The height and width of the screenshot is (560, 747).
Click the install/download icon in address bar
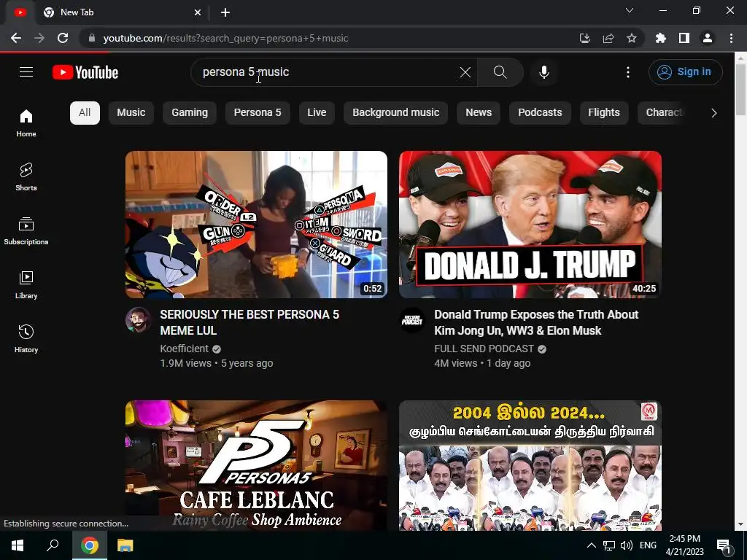point(585,38)
